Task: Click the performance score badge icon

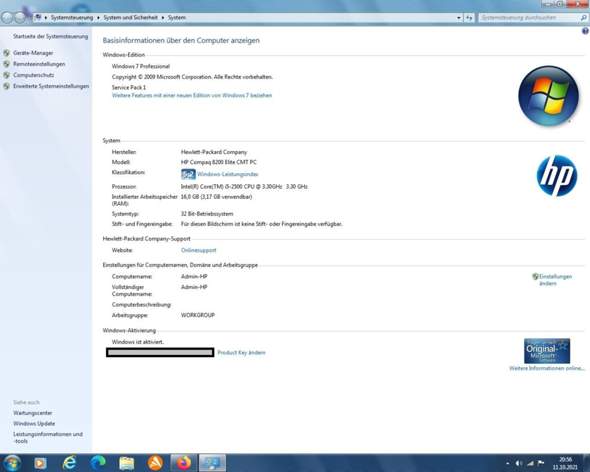Action: [188, 174]
